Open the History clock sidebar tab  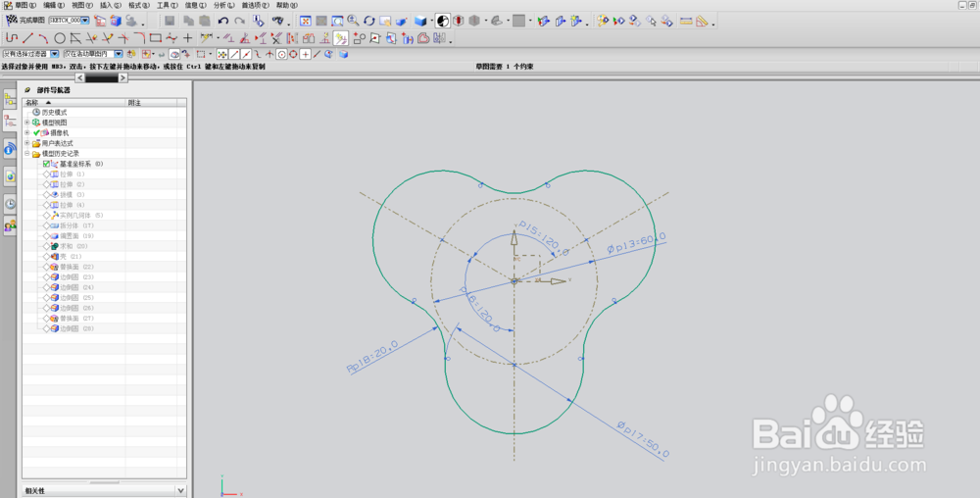(x=10, y=204)
